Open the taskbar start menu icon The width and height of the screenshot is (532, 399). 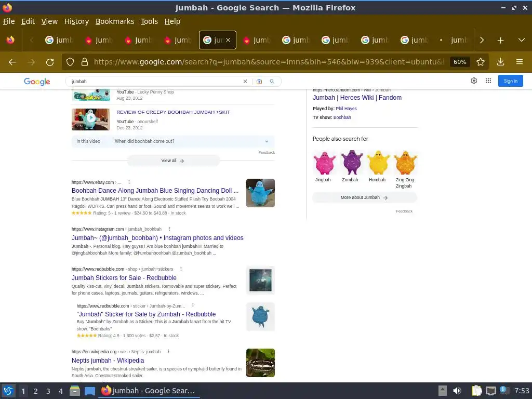pyautogui.click(x=8, y=391)
